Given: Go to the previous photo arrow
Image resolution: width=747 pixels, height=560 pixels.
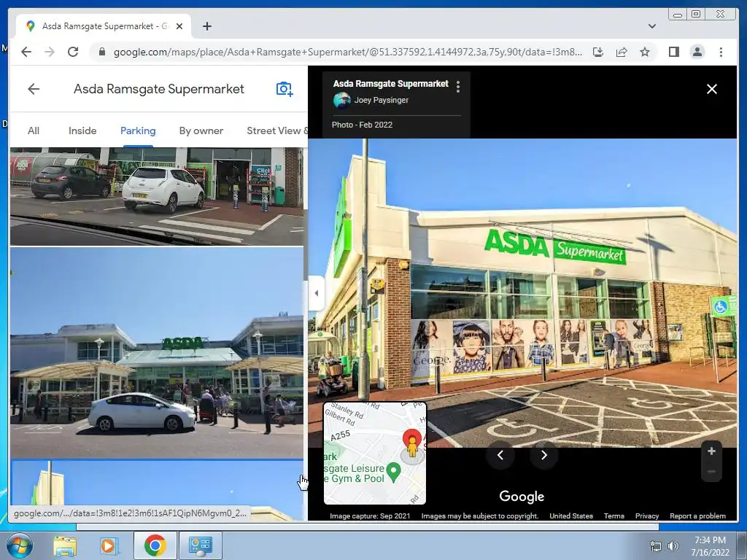Looking at the screenshot, I should point(500,455).
